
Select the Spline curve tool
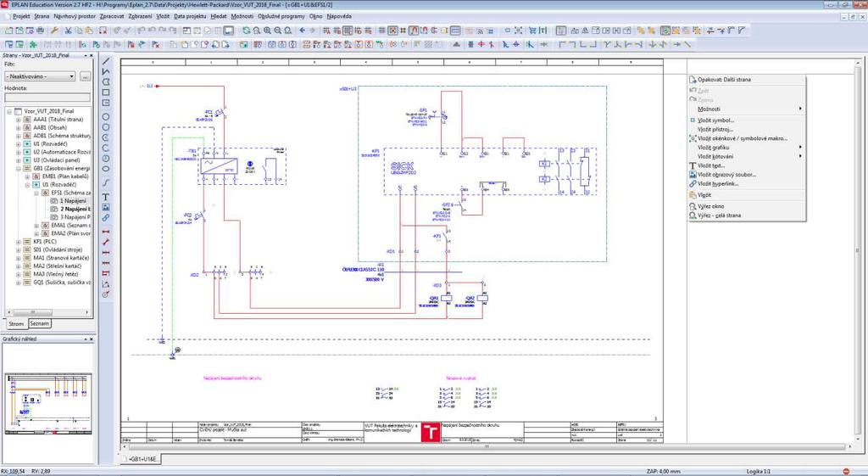pyautogui.click(x=106, y=182)
